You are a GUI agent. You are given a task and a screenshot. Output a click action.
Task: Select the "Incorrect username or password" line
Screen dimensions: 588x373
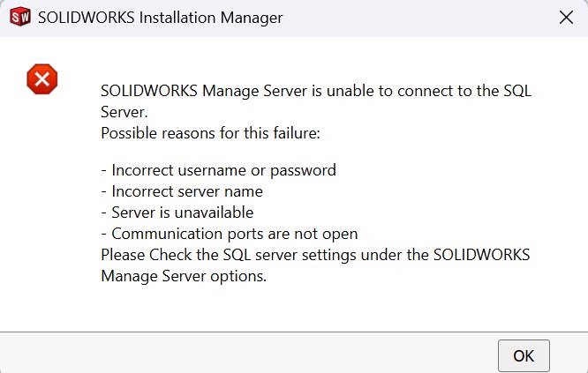(x=218, y=169)
